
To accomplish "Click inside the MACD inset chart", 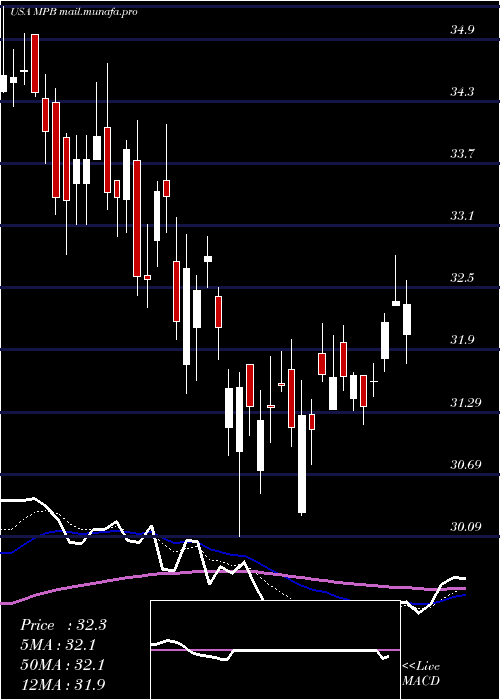I will click(275, 650).
